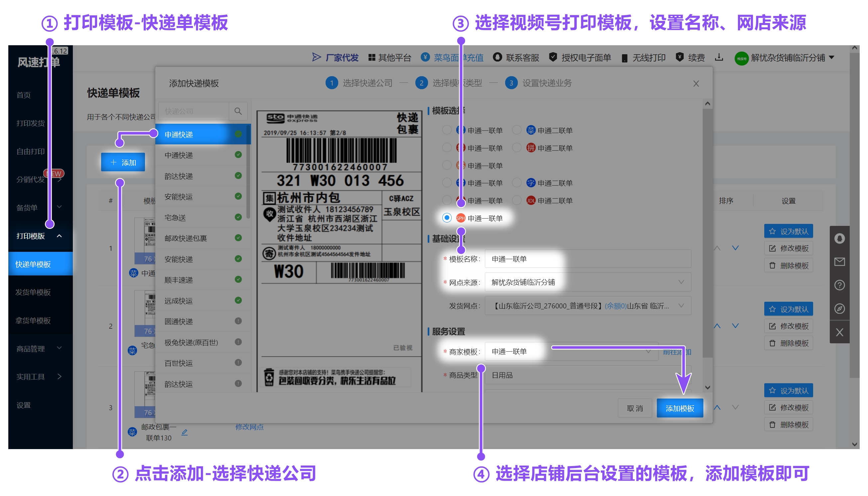
Task: Click the floating compass icon
Action: pos(839,308)
